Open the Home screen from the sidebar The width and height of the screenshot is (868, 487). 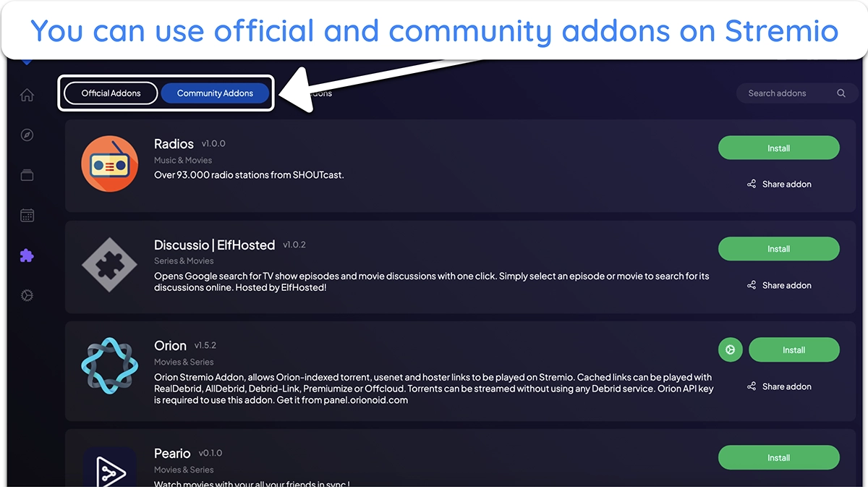point(27,95)
